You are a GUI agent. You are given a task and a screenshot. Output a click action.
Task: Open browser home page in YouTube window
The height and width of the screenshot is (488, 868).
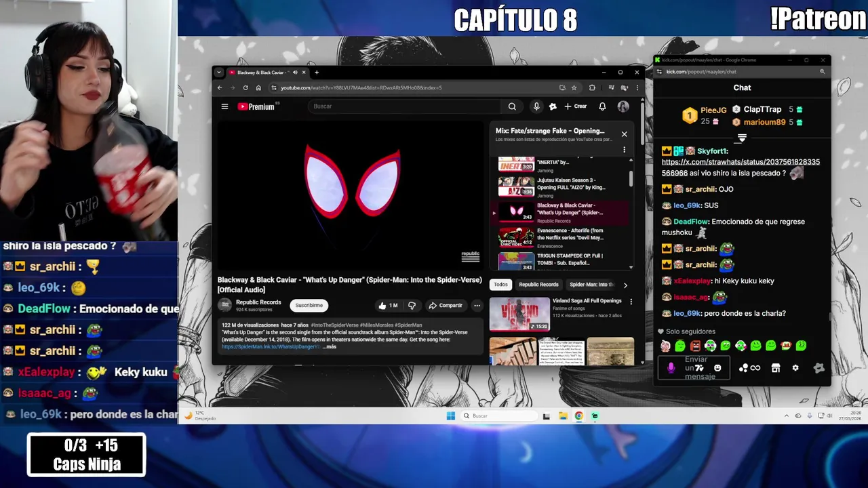[x=258, y=87]
